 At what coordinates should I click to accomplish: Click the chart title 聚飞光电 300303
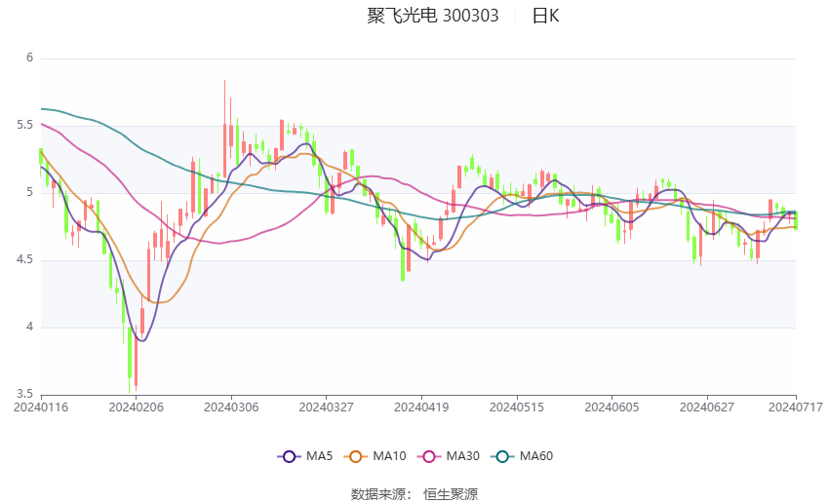coord(432,16)
